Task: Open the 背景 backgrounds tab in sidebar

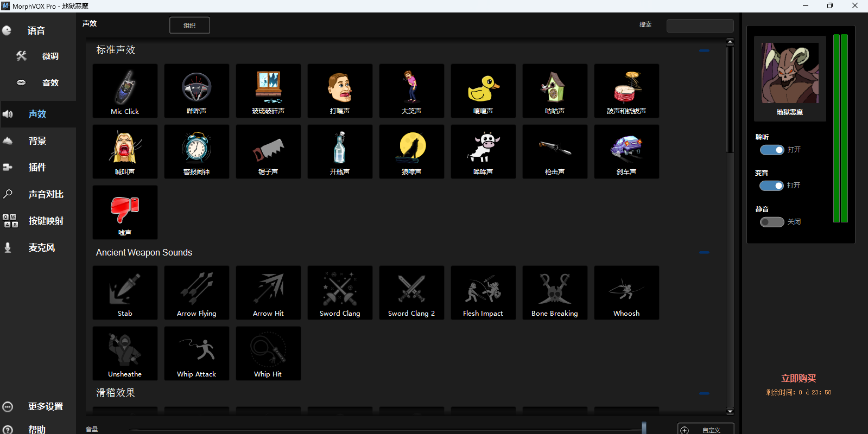Action: click(37, 141)
